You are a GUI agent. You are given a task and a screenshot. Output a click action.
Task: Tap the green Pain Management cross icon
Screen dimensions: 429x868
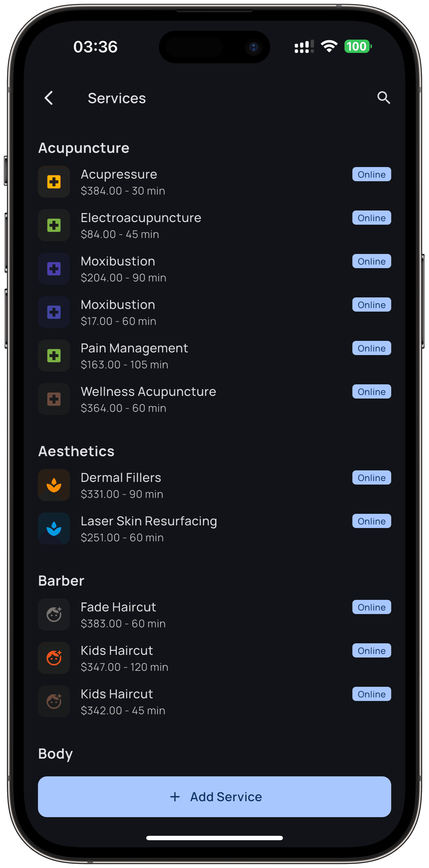54,356
